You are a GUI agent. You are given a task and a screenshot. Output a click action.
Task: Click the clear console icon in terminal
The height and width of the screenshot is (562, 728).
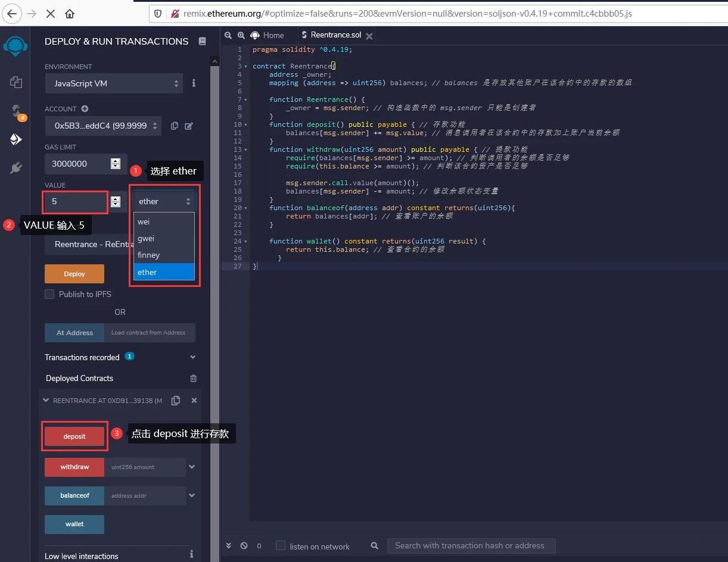coord(244,545)
